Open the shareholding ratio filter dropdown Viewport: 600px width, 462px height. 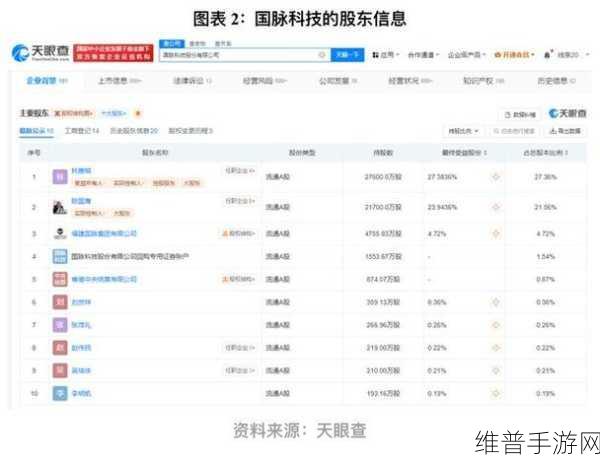pos(463,131)
